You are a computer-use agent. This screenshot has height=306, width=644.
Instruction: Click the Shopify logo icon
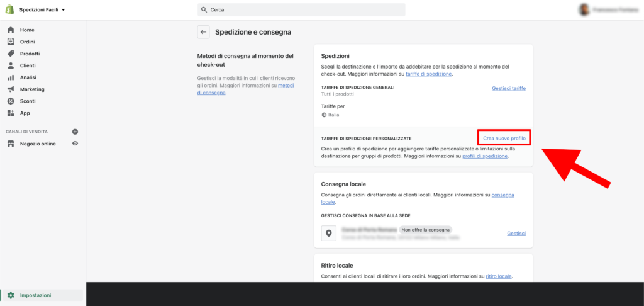click(x=9, y=9)
